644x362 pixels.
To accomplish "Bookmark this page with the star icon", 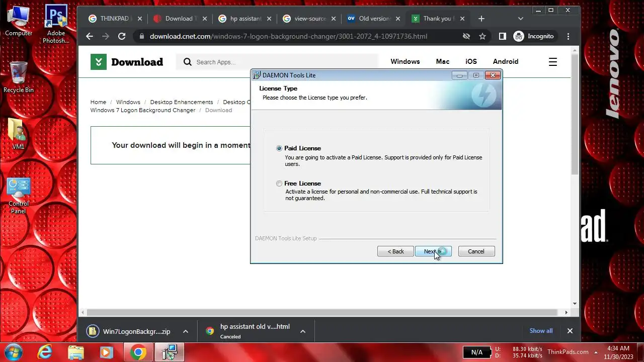I will tap(482, 36).
